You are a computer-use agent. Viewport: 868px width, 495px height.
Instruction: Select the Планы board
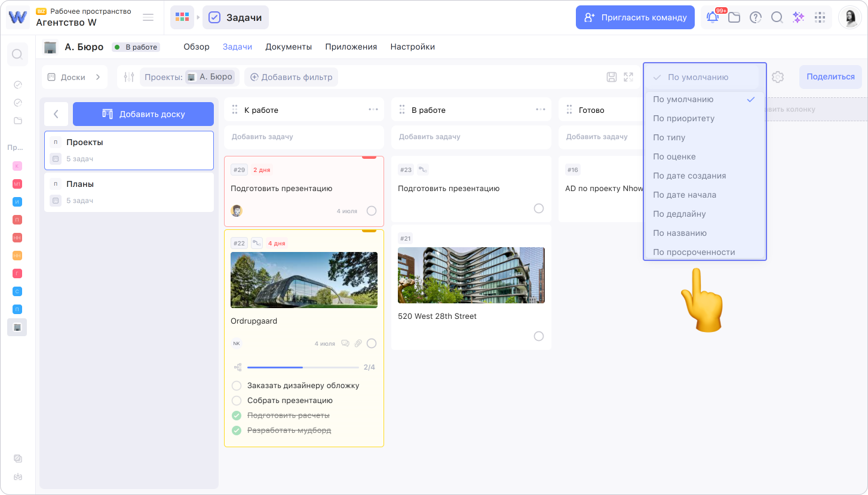coord(129,192)
